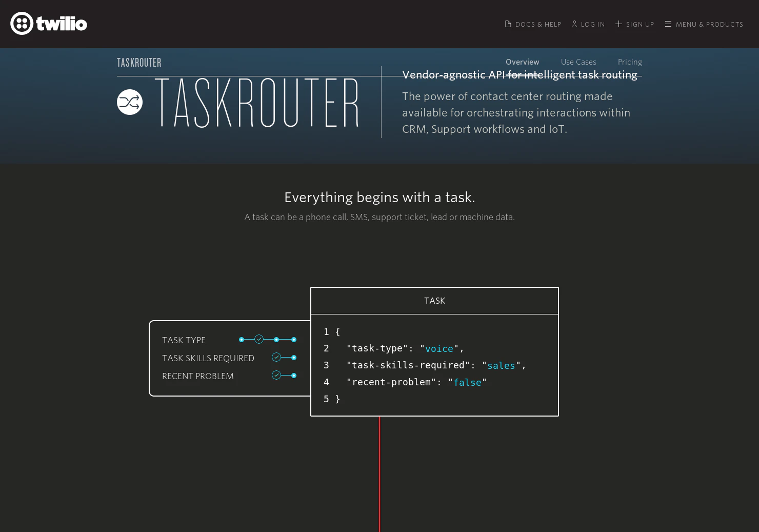The width and height of the screenshot is (759, 532).
Task: Click the TASK TYPE label
Action: [184, 340]
